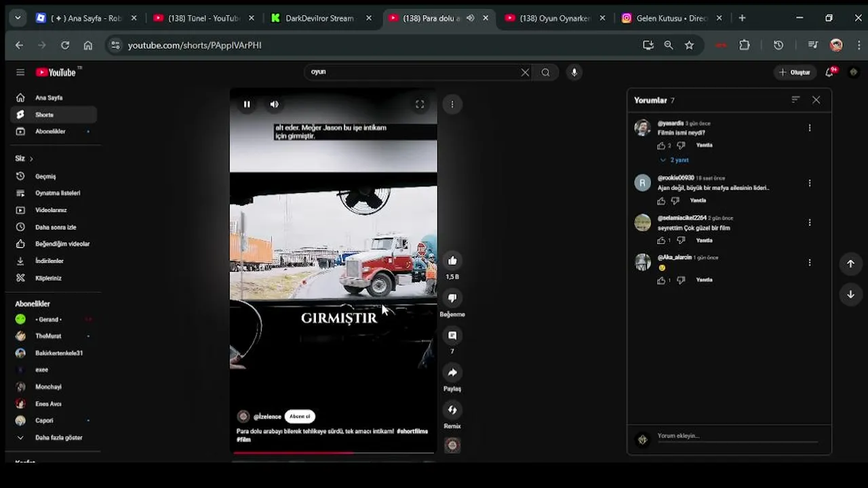Expand Daha fazla göster subscriptions
The height and width of the screenshot is (488, 868).
click(54, 438)
